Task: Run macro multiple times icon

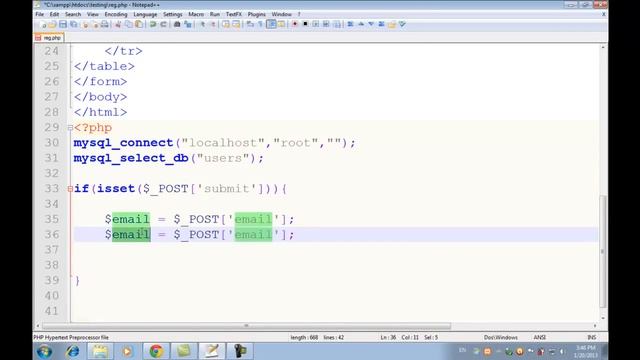Action: (326, 24)
